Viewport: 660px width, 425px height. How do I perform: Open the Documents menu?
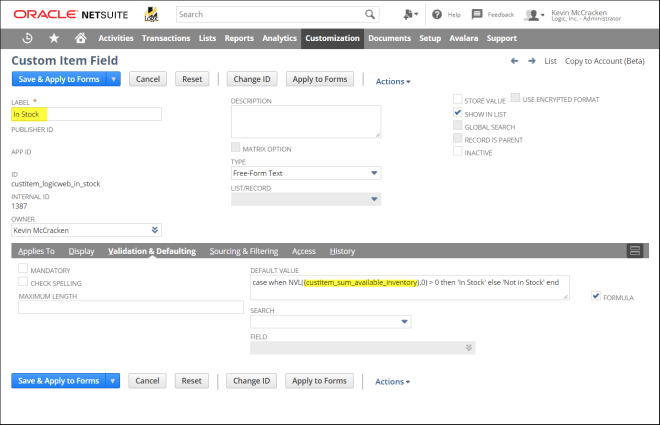coord(389,38)
